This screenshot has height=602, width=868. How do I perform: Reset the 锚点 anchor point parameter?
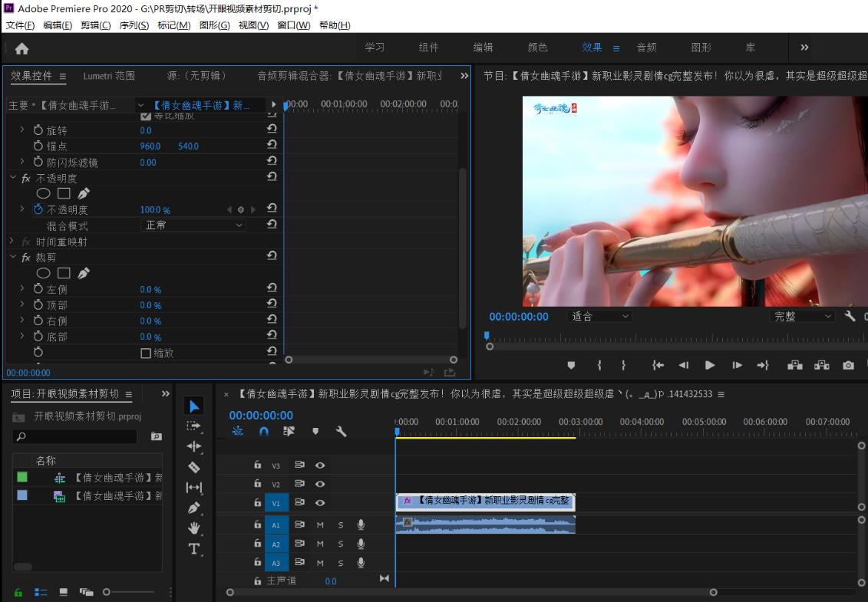click(x=272, y=146)
